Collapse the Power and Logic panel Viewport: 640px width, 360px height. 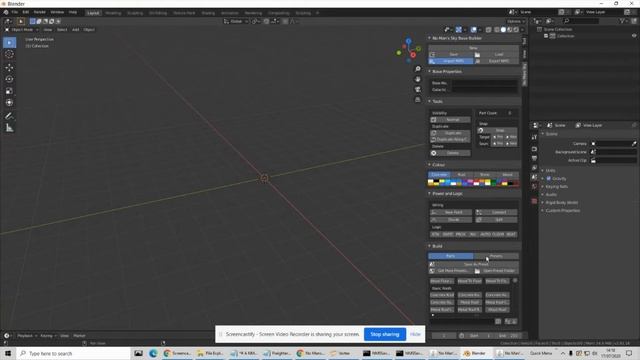pyautogui.click(x=429, y=193)
